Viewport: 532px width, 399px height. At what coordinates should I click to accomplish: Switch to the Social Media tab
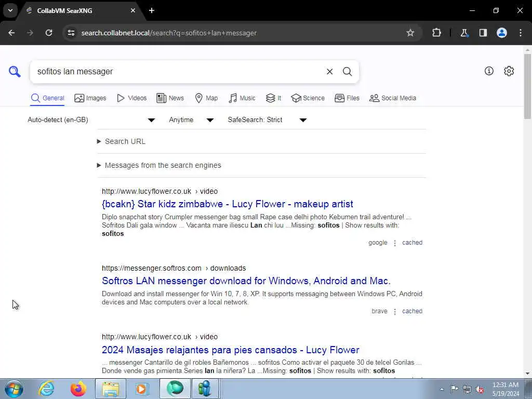click(393, 98)
